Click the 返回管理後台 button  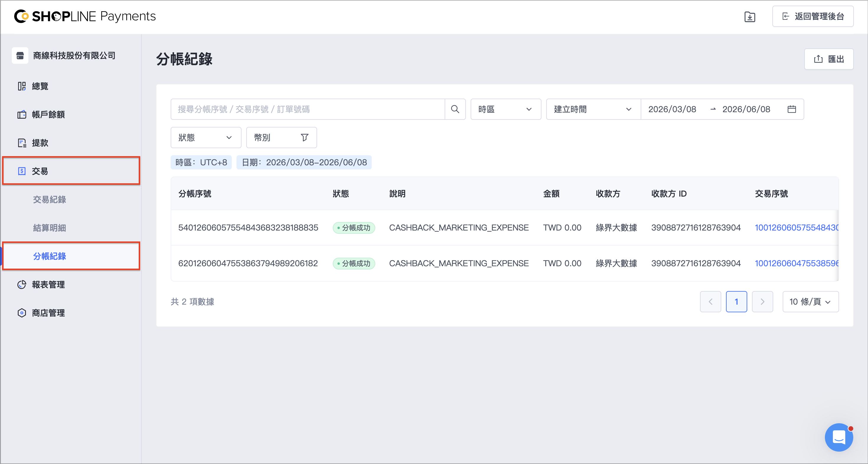(813, 16)
